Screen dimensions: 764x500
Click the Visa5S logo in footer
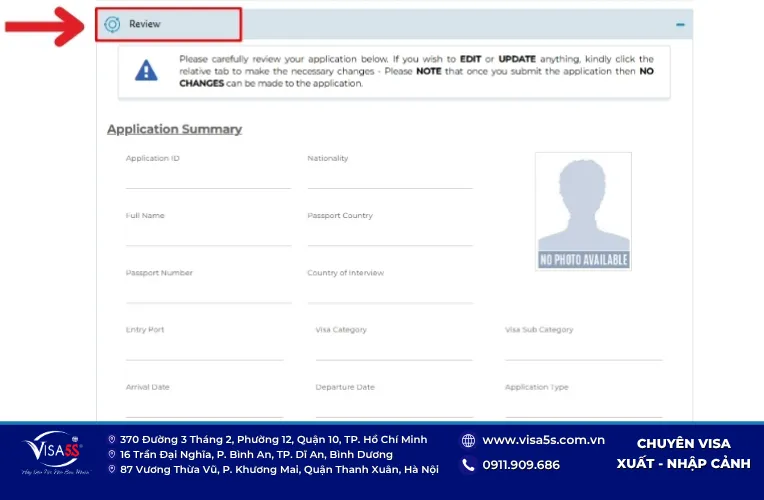click(x=56, y=453)
